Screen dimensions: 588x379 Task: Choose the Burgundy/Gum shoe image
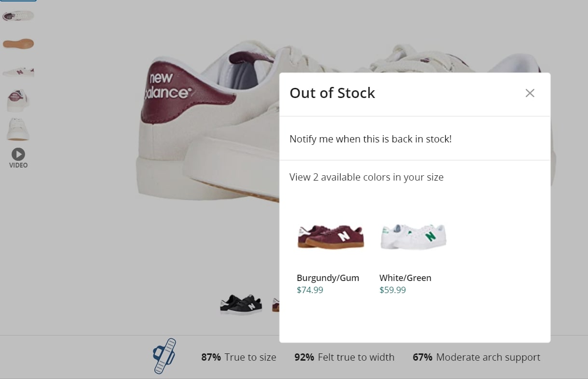[x=330, y=237]
